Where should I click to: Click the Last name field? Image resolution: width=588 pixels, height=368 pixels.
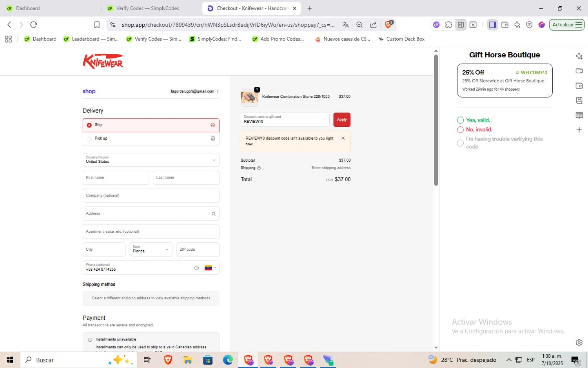pyautogui.click(x=186, y=178)
